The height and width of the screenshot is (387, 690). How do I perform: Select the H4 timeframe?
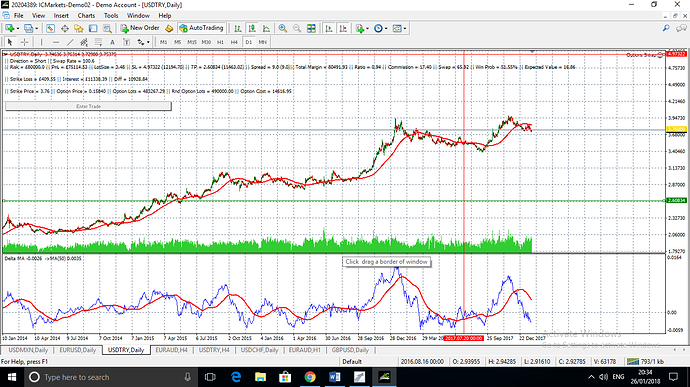pos(234,42)
